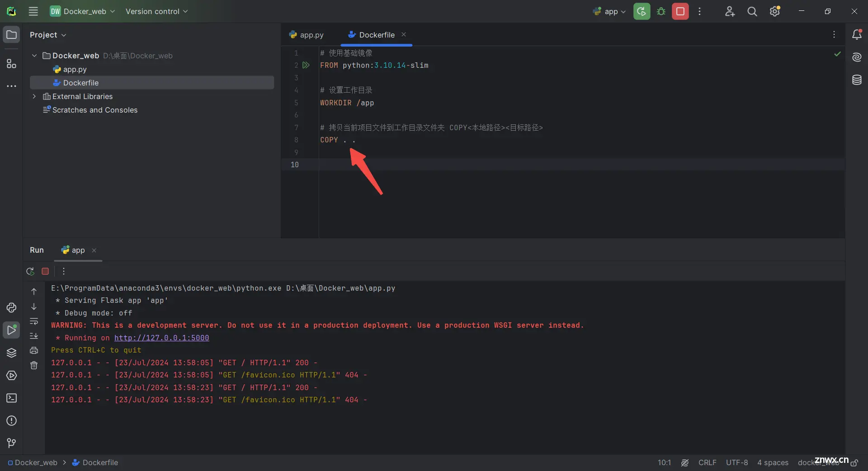Show more tool windows on the left stripe
Screen dimensions: 868x471
tap(11, 86)
